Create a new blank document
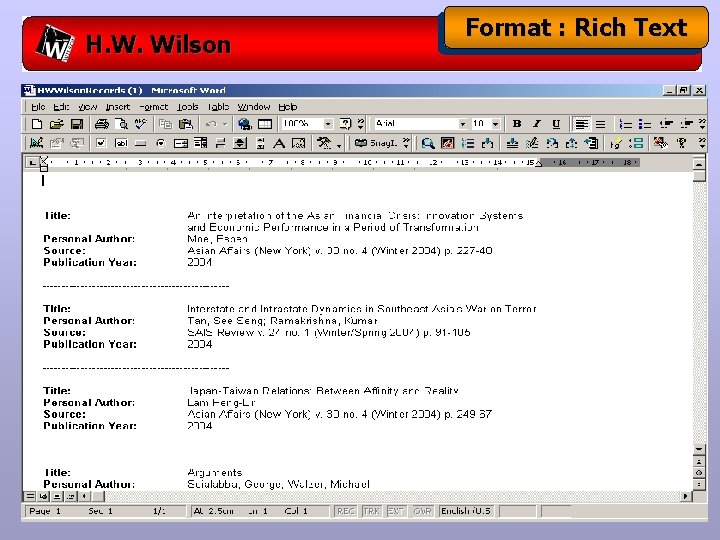 37,124
